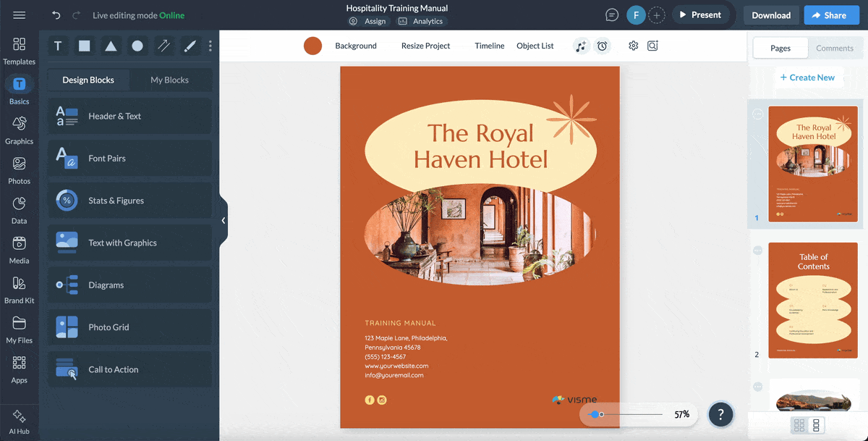
Task: Select the Text tool
Action: click(58, 46)
